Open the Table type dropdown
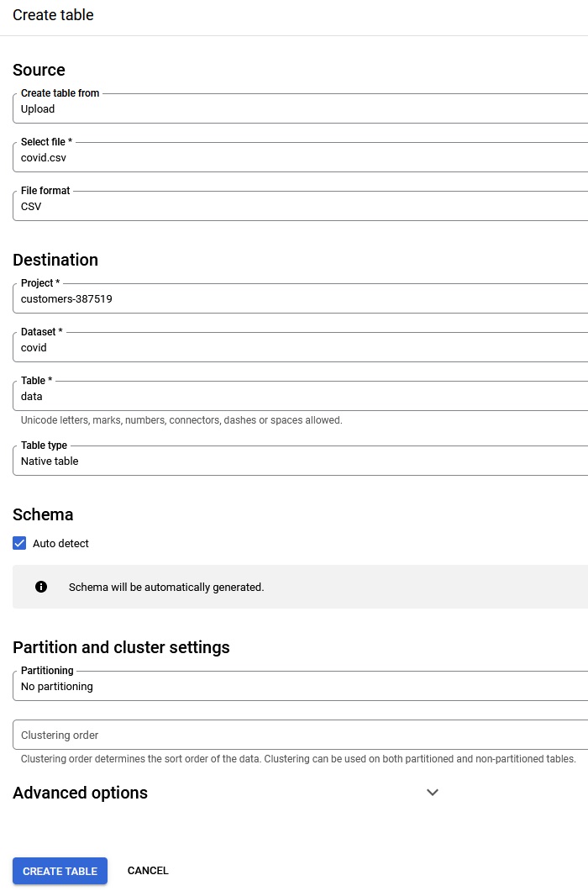The width and height of the screenshot is (588, 891). (x=300, y=461)
